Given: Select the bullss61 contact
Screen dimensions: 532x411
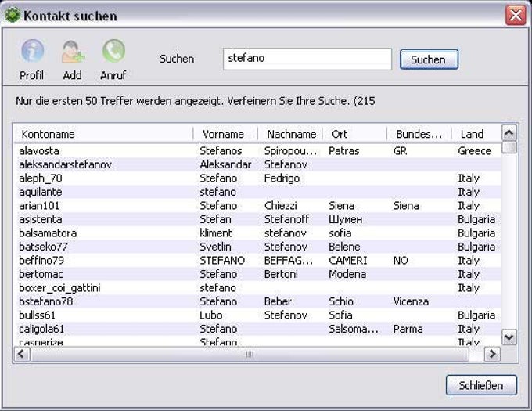Looking at the screenshot, I should coord(257,315).
